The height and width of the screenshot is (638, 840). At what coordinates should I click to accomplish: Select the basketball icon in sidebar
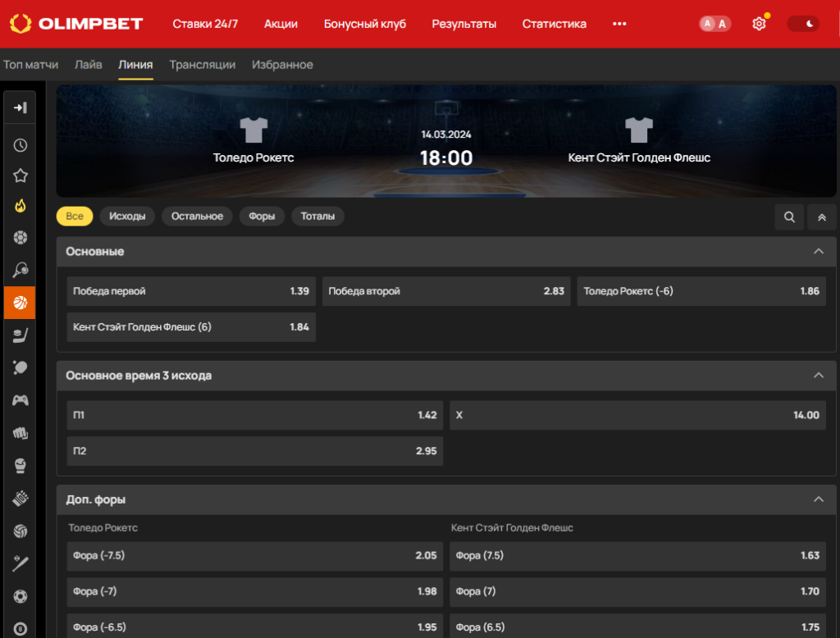pyautogui.click(x=20, y=303)
